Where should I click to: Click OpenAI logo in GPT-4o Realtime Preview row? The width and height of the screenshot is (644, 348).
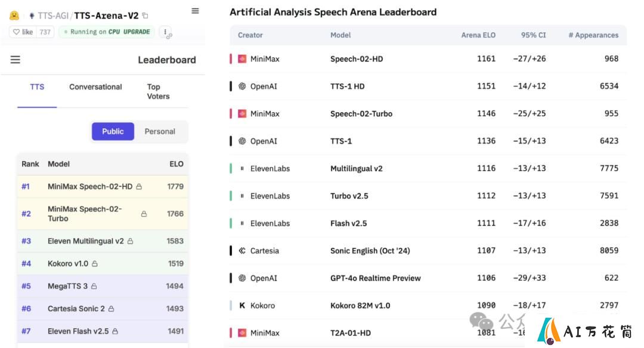point(242,278)
